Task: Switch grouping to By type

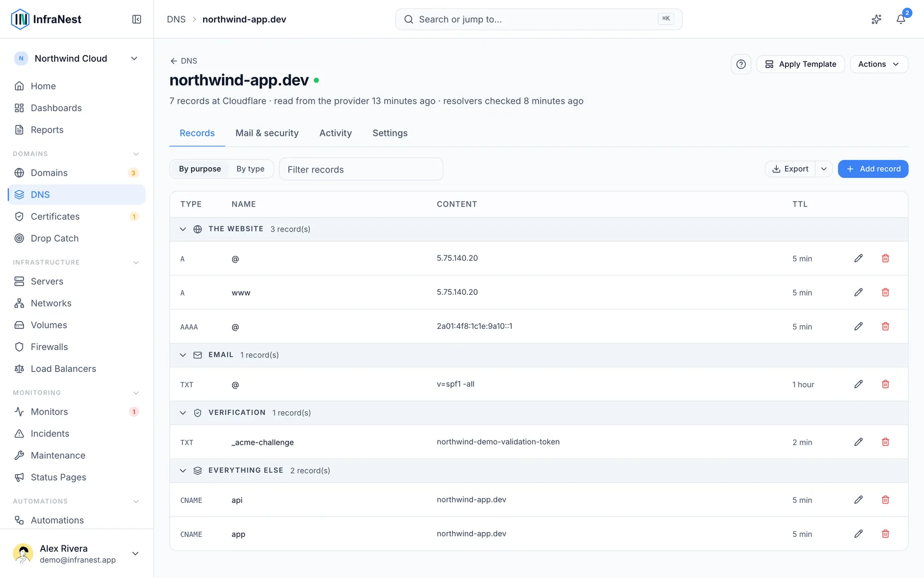Action: coord(250,169)
